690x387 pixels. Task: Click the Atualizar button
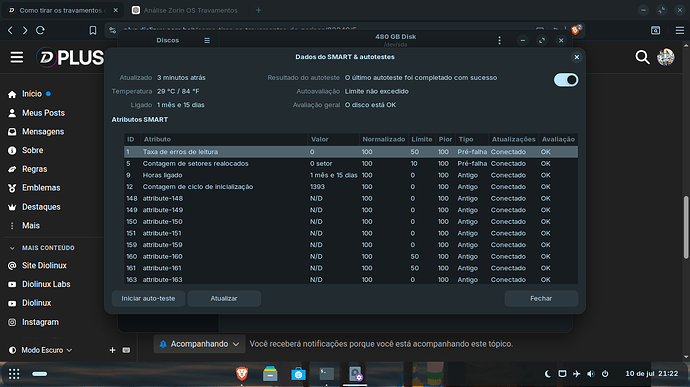(224, 299)
